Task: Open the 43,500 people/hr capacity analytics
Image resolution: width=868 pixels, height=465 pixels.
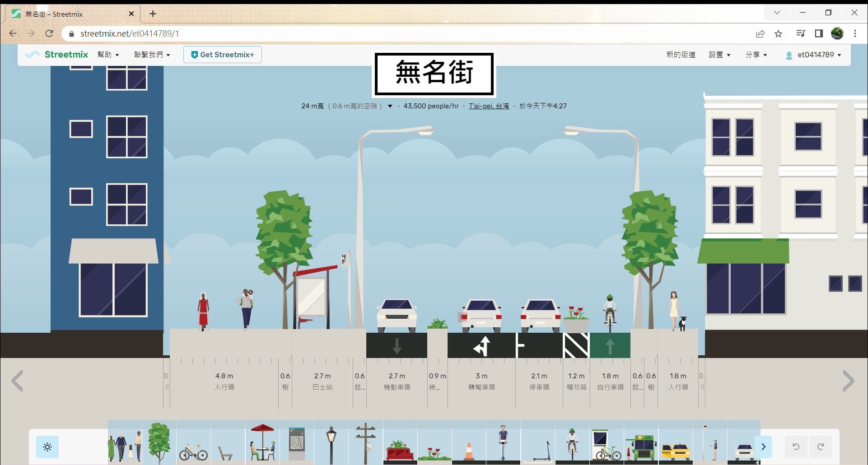Action: (x=431, y=106)
